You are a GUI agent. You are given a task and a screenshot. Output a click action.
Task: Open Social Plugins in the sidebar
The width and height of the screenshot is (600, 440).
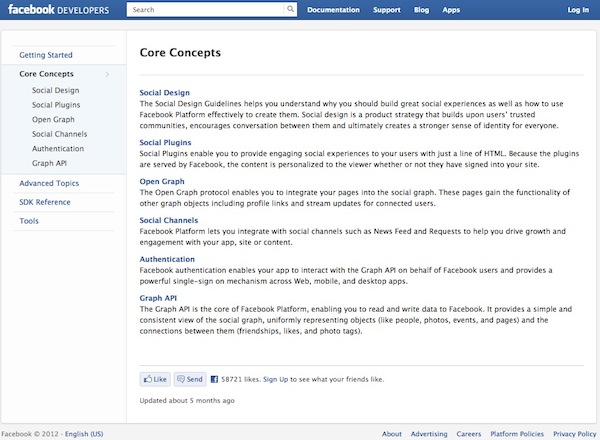click(x=56, y=105)
